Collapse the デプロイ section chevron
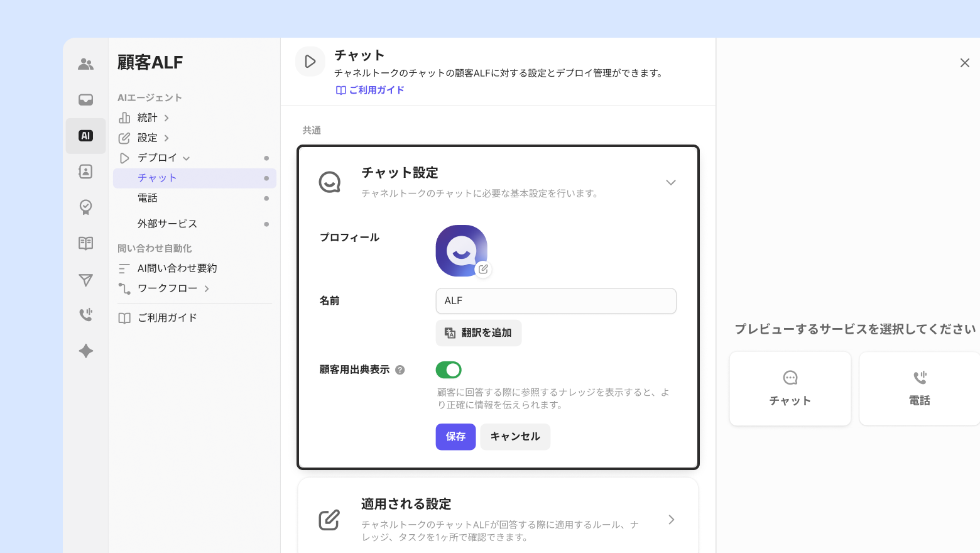This screenshot has width=980, height=553. pyautogui.click(x=186, y=158)
